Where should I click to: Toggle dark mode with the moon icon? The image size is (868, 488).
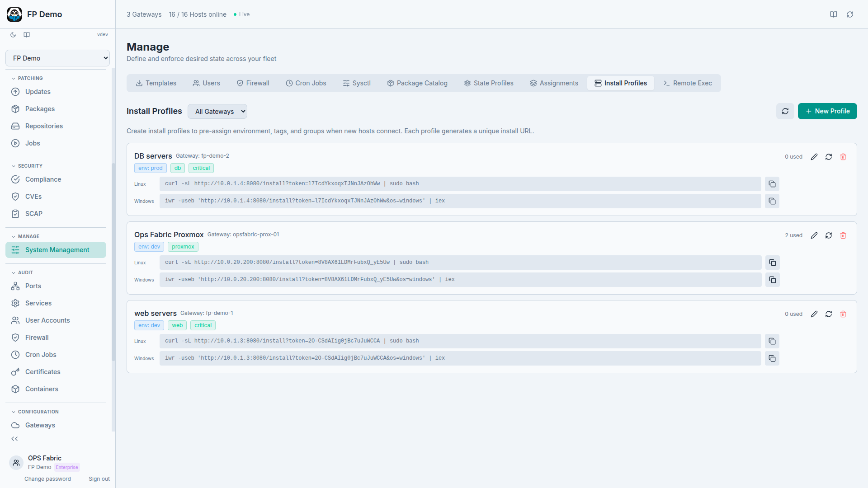pyautogui.click(x=13, y=35)
